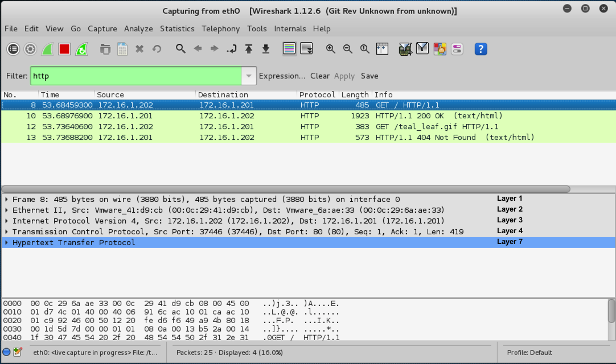Stop the running capture with red square
Screen dimensions: 616x364
click(x=64, y=49)
